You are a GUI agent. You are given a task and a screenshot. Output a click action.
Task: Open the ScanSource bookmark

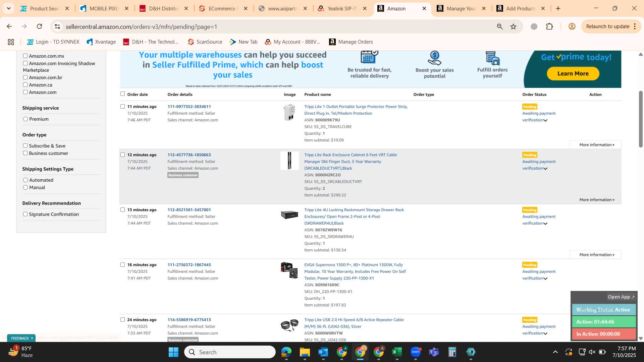[x=205, y=42]
